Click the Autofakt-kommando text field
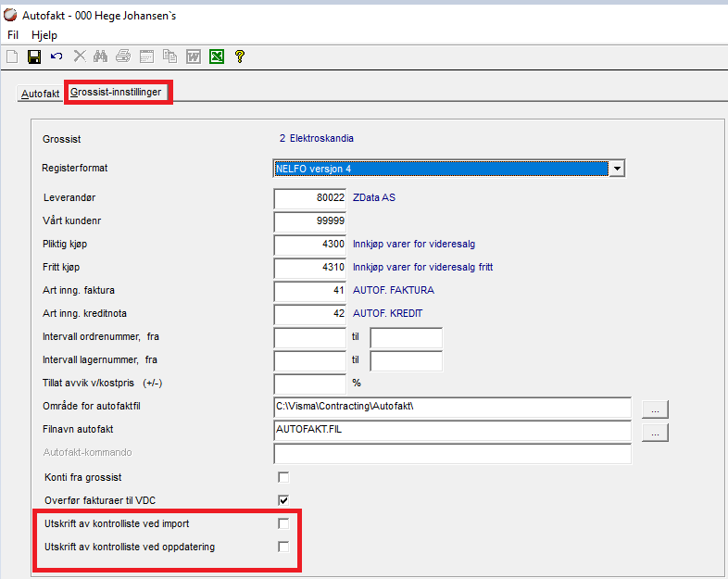Viewport: 728px width, 579px height. tap(453, 453)
